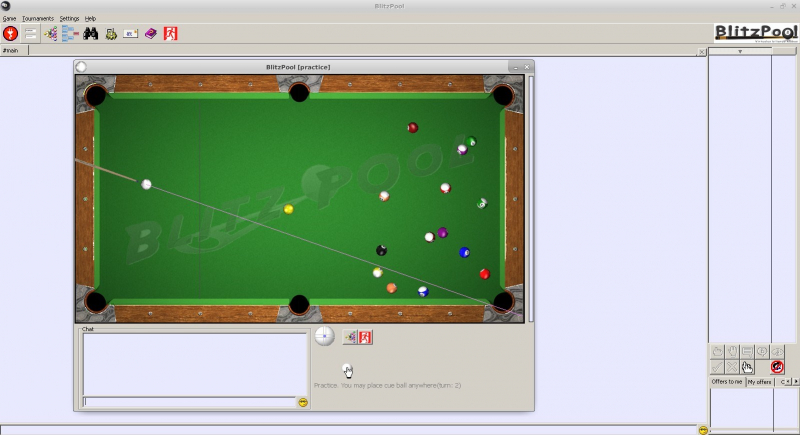The width and height of the screenshot is (800, 435).
Task: Close the #main channel tab with X
Action: click(702, 52)
